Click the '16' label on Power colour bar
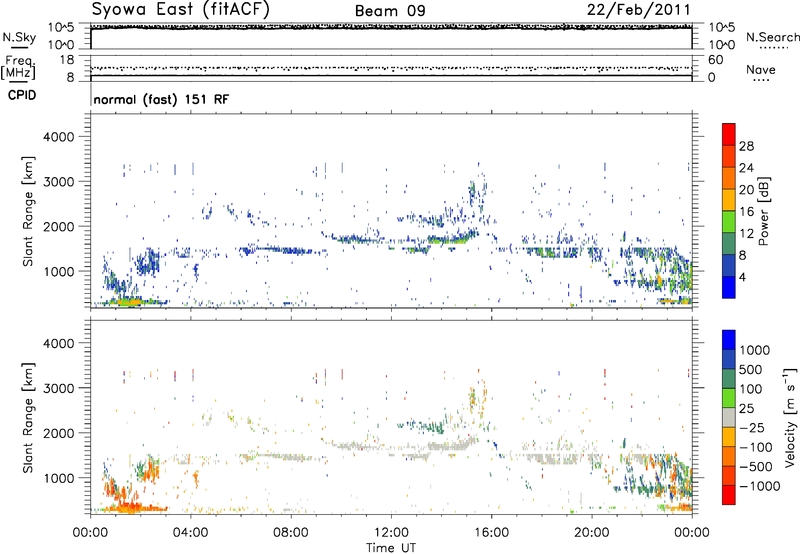The image size is (800, 554). tap(746, 212)
